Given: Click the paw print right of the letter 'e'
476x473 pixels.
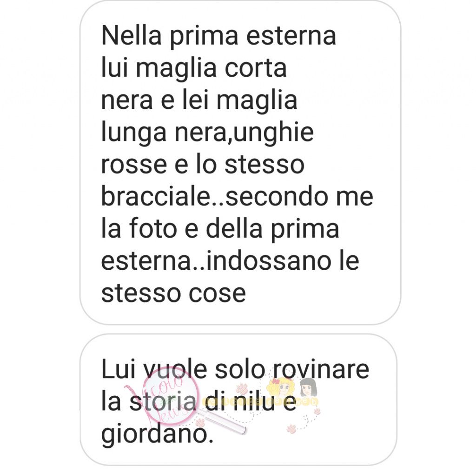Looking at the screenshot, I should 317,412.
